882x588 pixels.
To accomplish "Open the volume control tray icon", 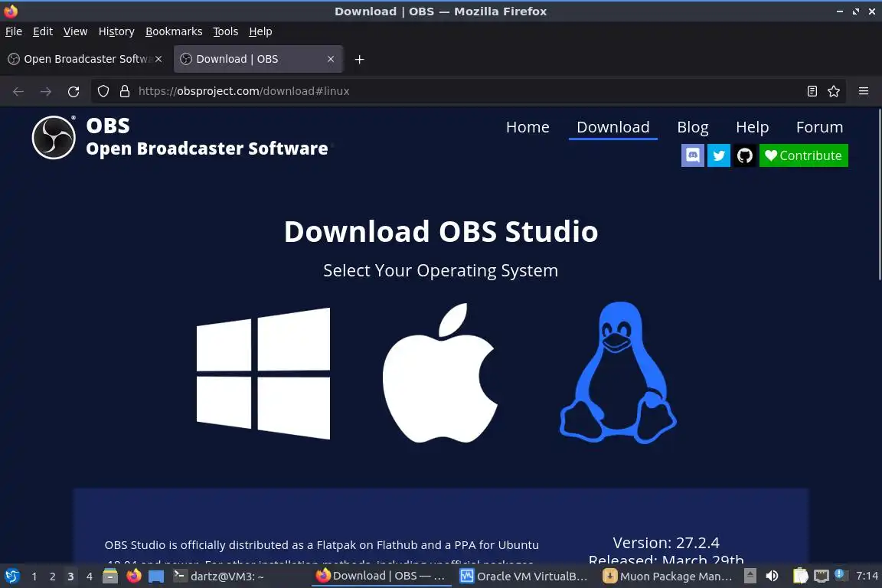I will (772, 577).
